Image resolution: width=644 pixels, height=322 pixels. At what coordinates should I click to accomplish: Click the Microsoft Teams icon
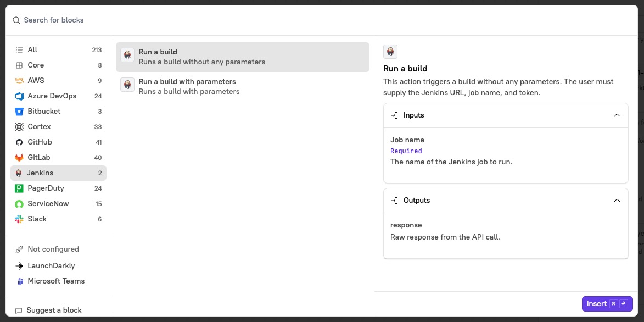[x=20, y=281]
